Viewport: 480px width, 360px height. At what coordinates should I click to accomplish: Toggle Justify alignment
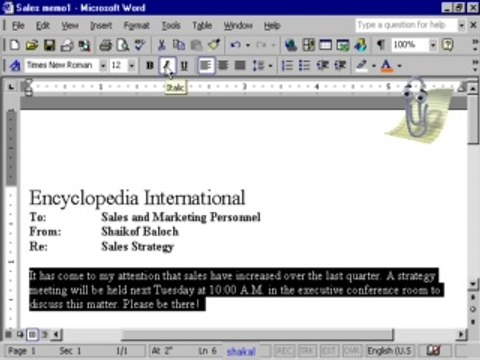pos(240,65)
